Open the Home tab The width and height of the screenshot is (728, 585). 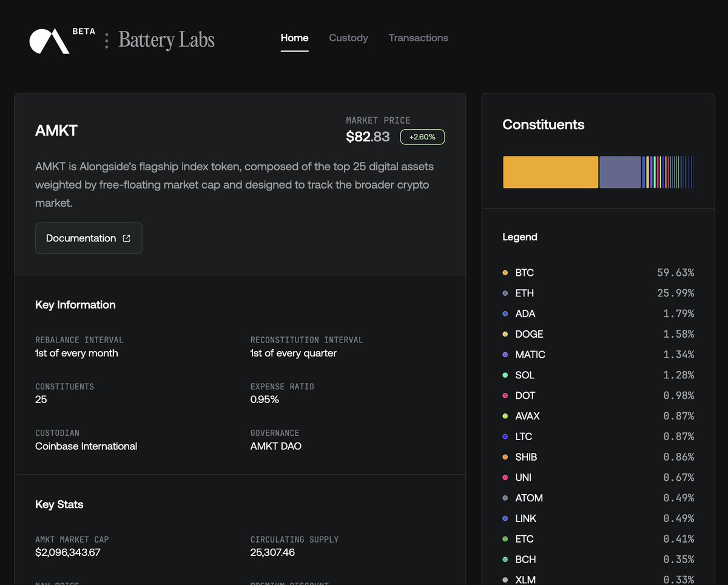[294, 38]
